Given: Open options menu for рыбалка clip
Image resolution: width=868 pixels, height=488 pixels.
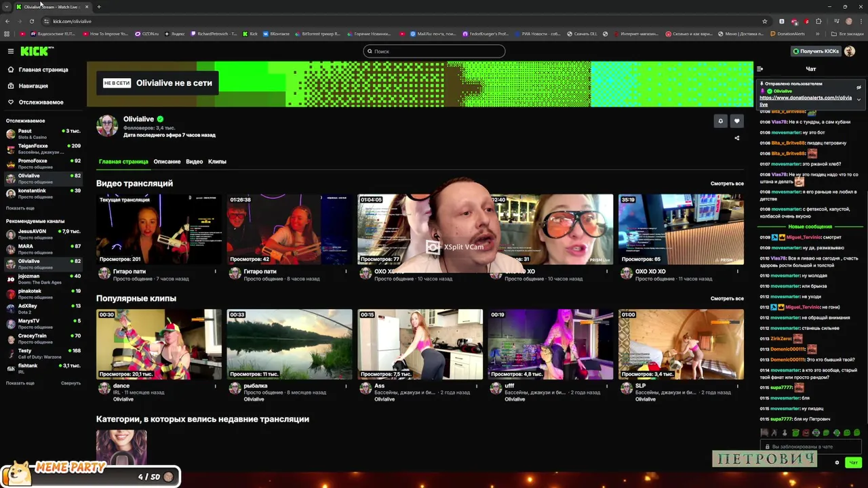Looking at the screenshot, I should click(346, 386).
